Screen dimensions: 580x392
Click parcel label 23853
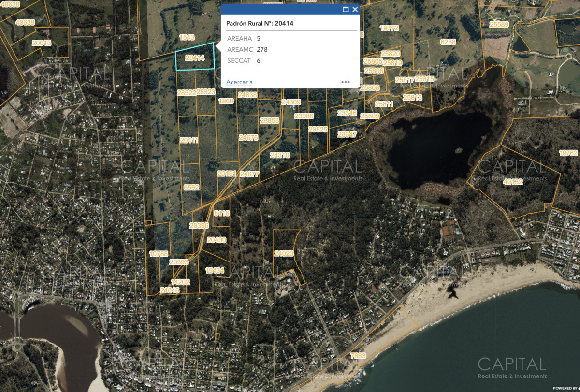click(x=269, y=120)
